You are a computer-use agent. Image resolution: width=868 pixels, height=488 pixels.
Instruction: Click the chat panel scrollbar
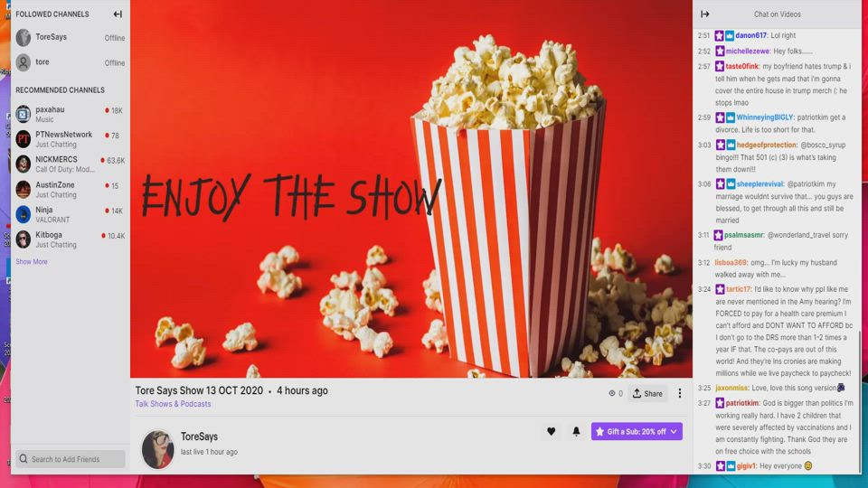(x=860, y=398)
